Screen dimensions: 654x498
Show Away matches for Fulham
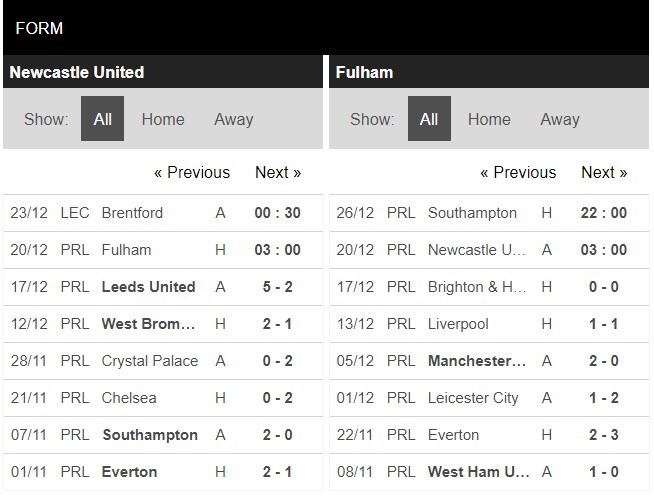coord(559,120)
